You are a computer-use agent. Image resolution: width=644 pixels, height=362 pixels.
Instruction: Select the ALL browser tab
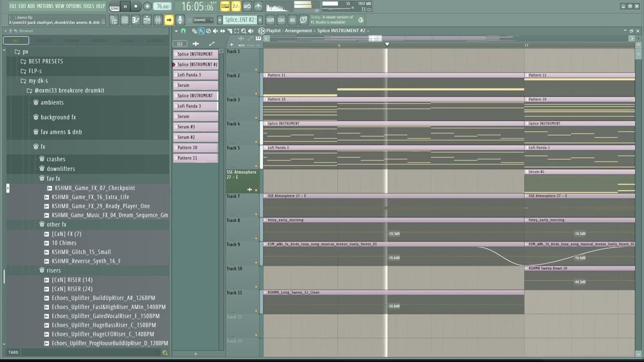pyautogui.click(x=16, y=41)
